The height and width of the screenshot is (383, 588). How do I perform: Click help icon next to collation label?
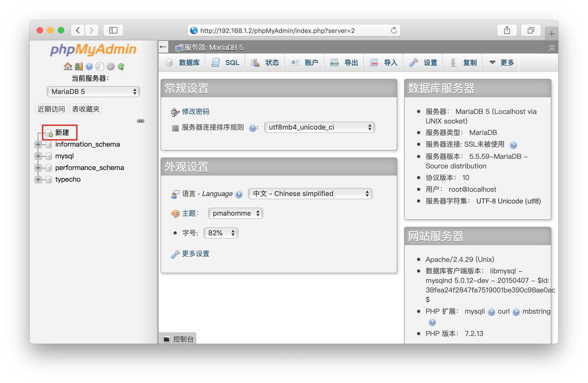(x=252, y=128)
